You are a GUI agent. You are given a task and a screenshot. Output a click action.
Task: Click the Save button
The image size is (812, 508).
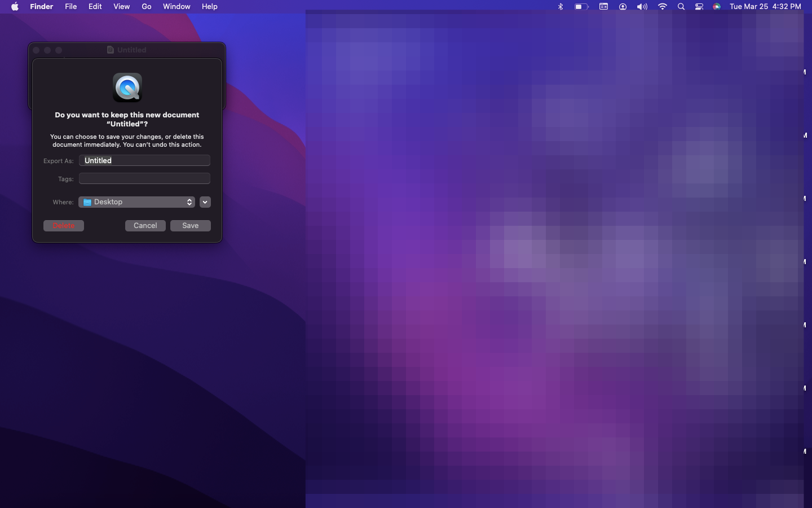[191, 226]
